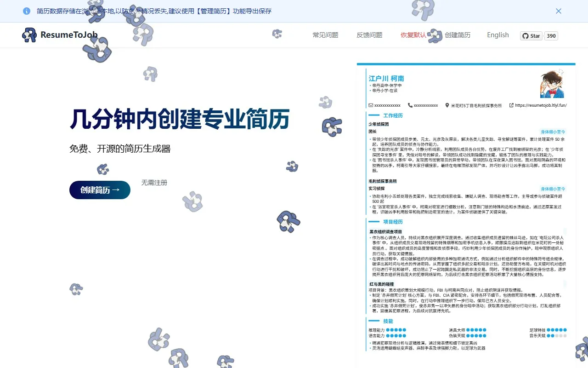Screen dimensions: 588x368
Task: Open the 常见问题 menu item
Action: 325,35
